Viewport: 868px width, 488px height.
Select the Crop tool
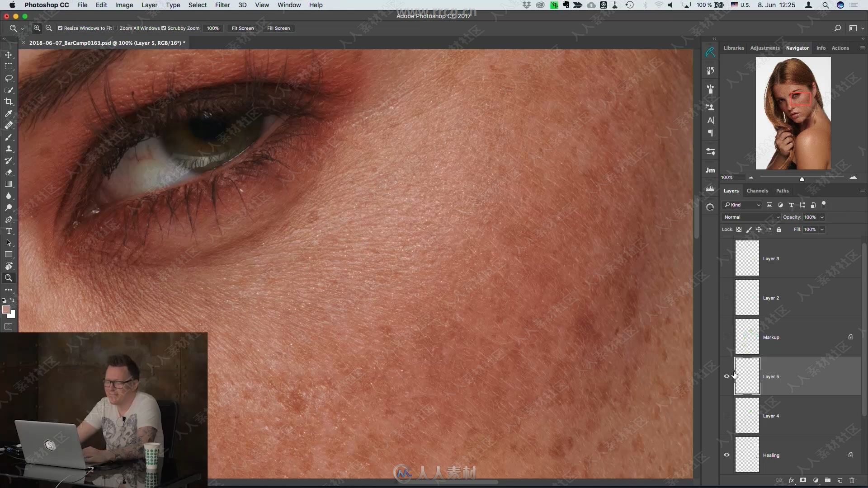pos(9,102)
